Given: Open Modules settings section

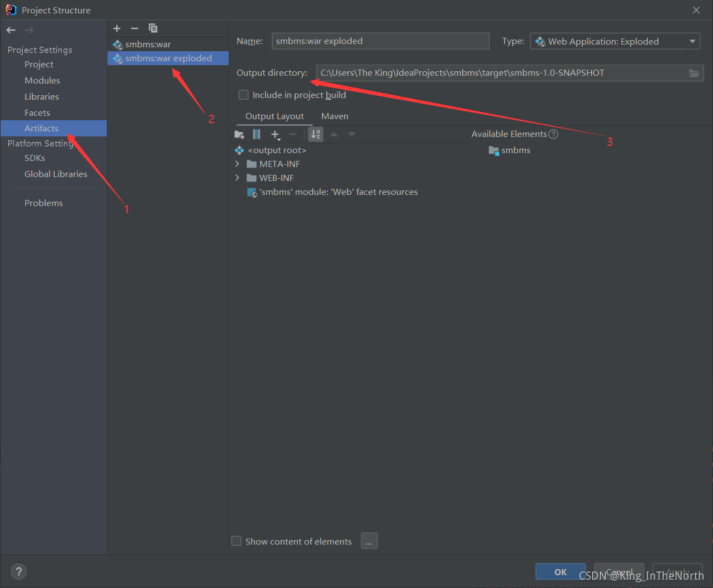Looking at the screenshot, I should 42,81.
